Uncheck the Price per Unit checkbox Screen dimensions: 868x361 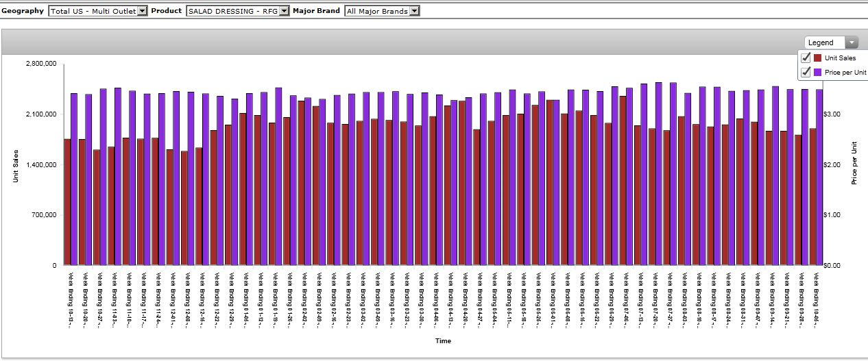[806, 72]
